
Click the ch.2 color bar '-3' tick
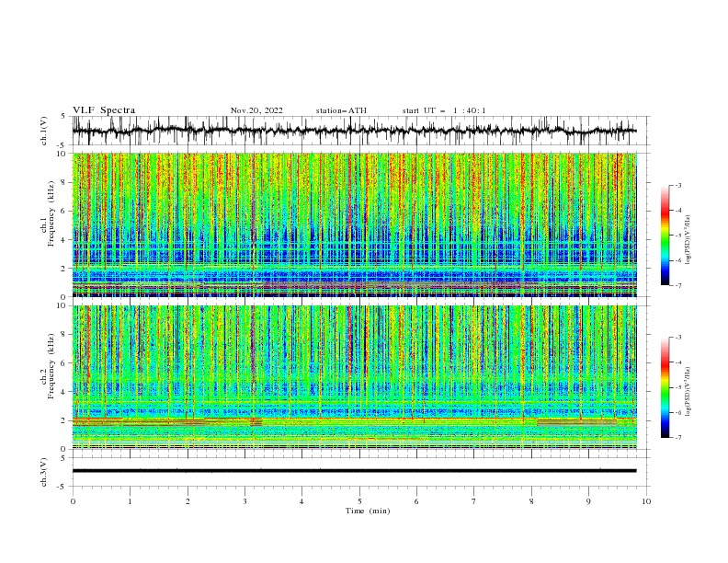(678, 338)
